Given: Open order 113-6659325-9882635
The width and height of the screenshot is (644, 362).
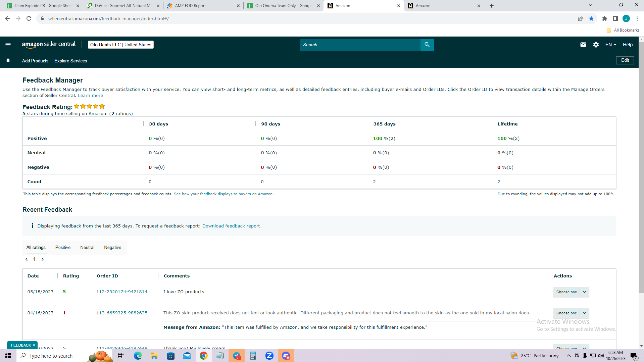Looking at the screenshot, I should point(122,313).
